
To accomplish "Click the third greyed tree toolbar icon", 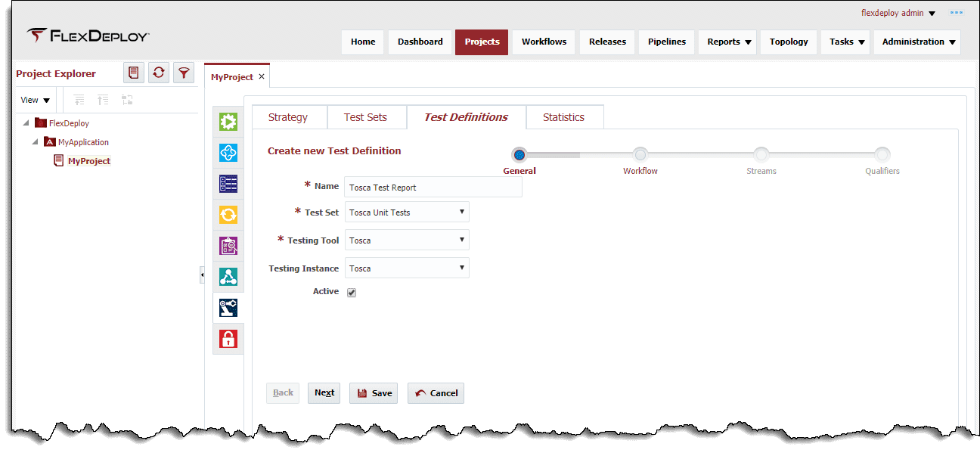I will coord(127,100).
